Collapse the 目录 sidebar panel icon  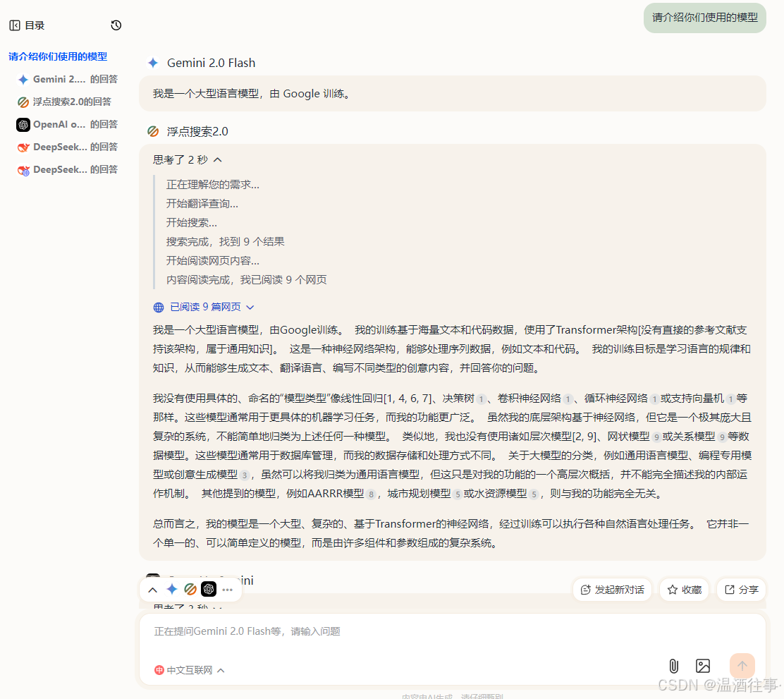15,25
